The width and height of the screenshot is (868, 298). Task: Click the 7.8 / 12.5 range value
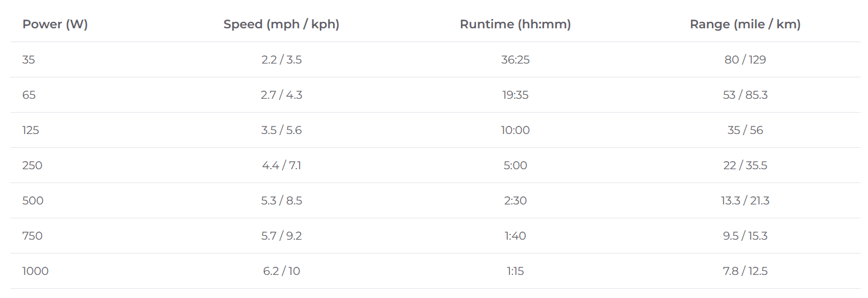745,271
